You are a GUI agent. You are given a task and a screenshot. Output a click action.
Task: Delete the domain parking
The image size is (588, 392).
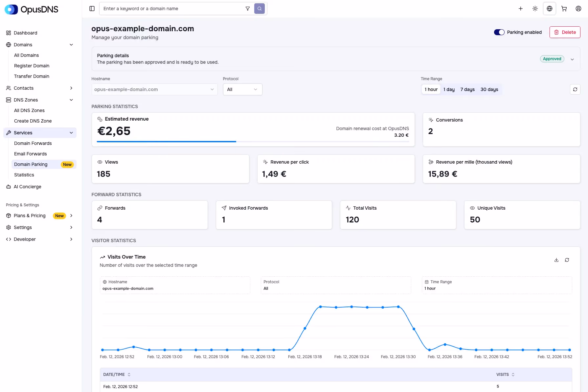[565, 32]
